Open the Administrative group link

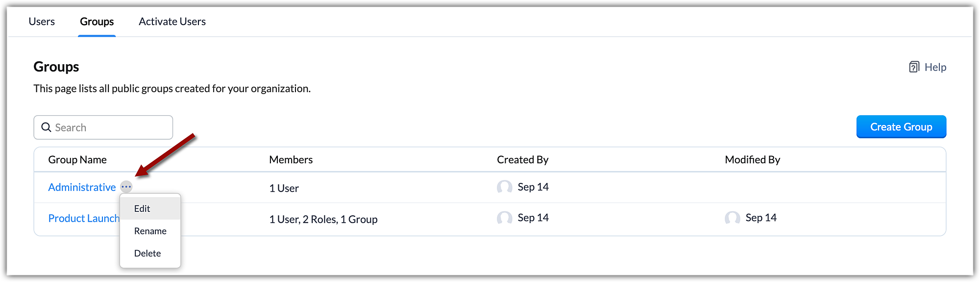82,187
